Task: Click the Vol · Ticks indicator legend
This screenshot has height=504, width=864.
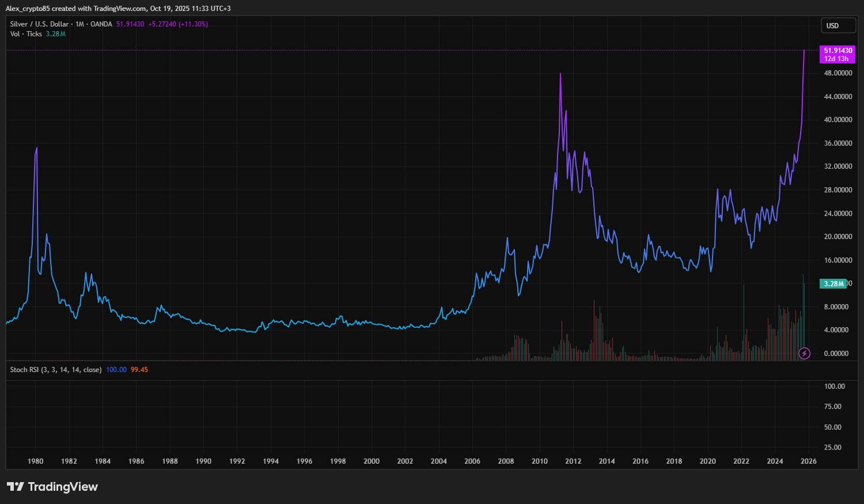Action: (26, 34)
